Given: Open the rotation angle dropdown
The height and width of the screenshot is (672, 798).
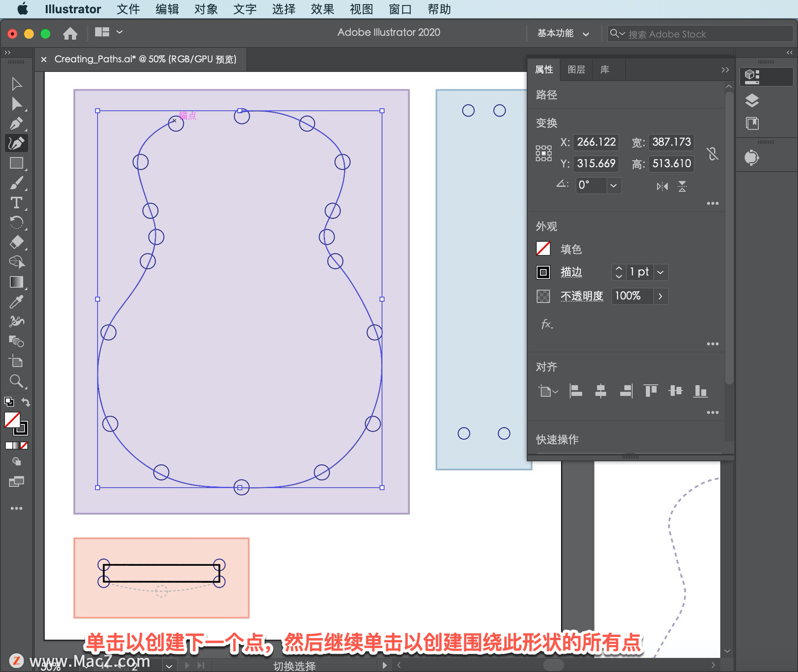Looking at the screenshot, I should click(613, 185).
